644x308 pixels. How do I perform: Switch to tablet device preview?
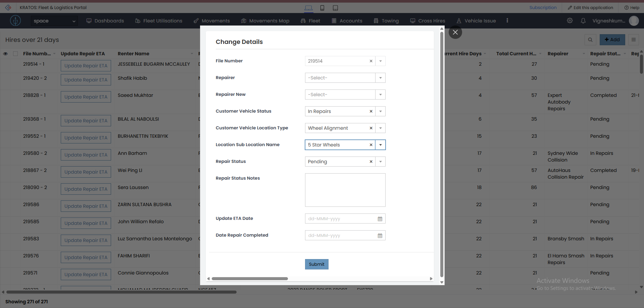[335, 8]
